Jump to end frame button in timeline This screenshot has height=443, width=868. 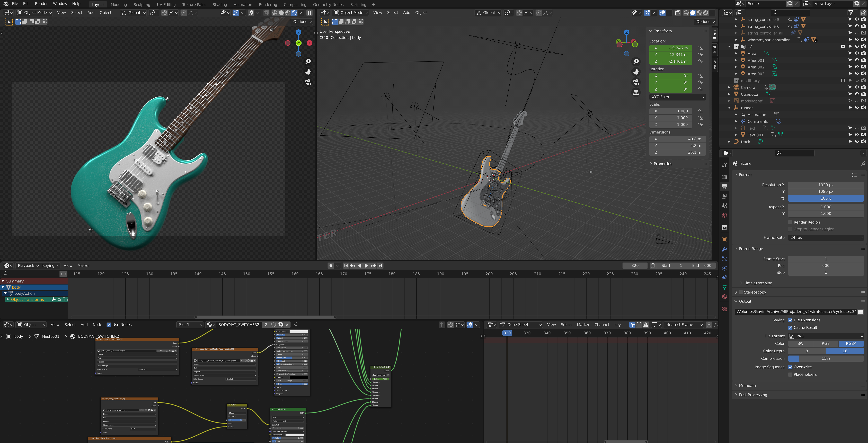(x=380, y=265)
